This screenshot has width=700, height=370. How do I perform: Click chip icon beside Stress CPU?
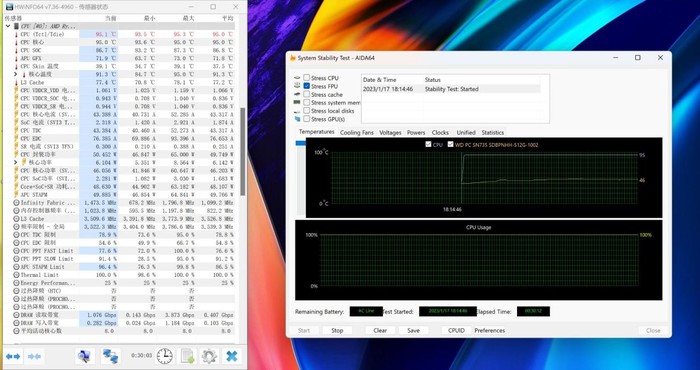[x=297, y=78]
